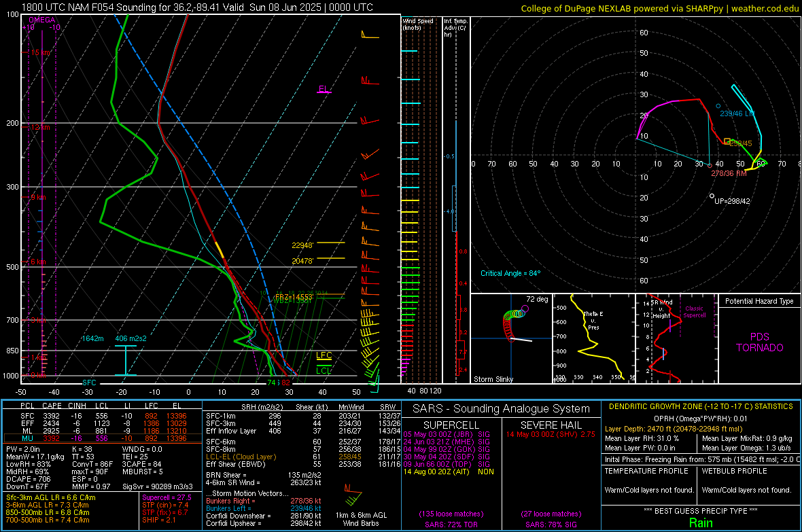This screenshot has width=802, height=532.
Task: Click the FRZ=14553' freezing level label
Action: click(x=294, y=297)
